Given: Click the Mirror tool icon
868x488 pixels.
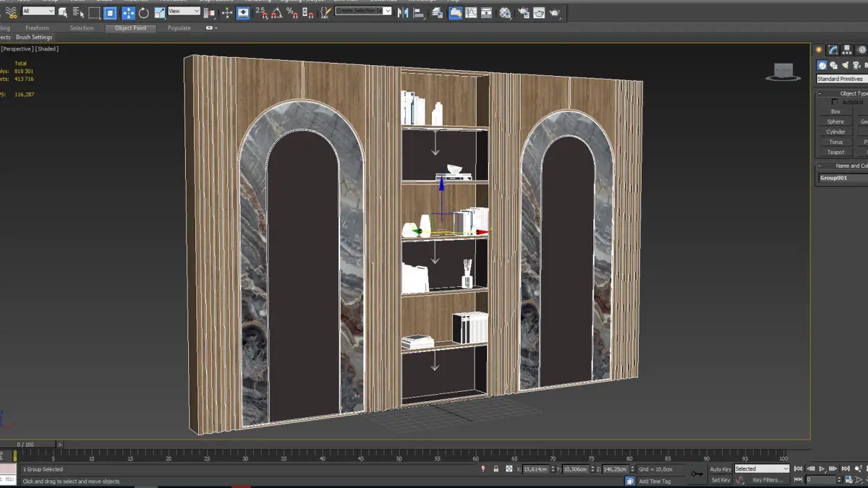Looking at the screenshot, I should tap(403, 12).
